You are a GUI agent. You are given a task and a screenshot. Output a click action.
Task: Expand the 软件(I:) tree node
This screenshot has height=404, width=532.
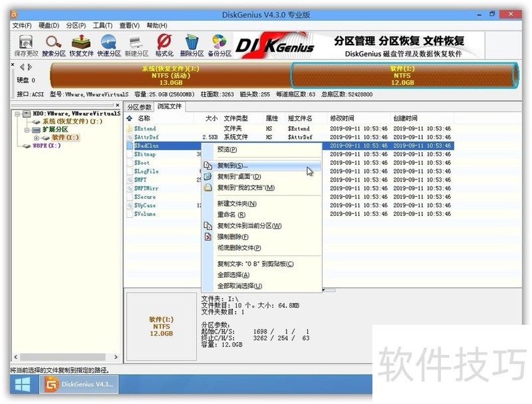pos(37,138)
